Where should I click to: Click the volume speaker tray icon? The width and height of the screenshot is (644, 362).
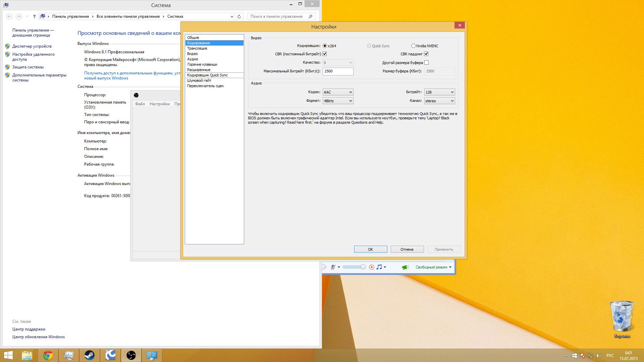click(x=599, y=356)
